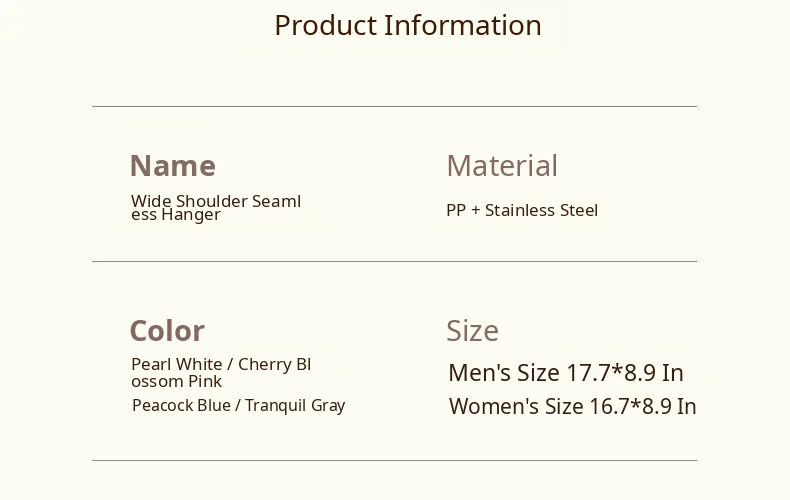The image size is (790, 500).
Task: Select the Material heading
Action: [x=502, y=166]
